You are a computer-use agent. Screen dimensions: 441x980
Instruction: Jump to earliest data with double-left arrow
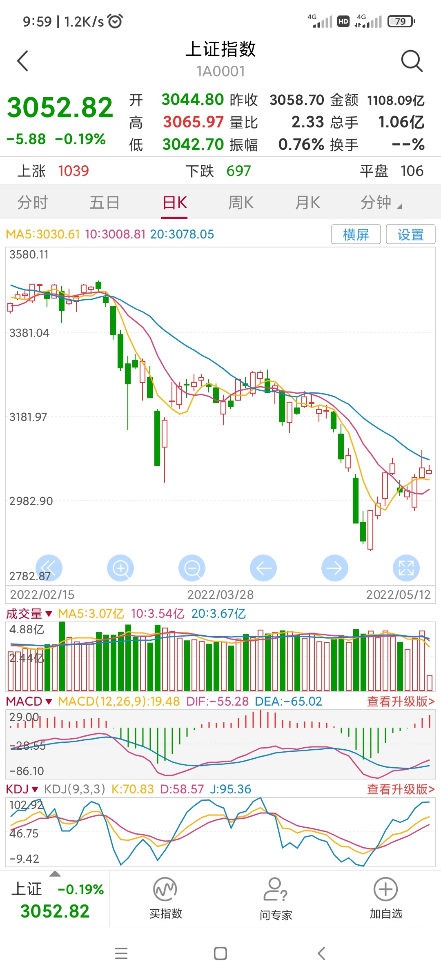(49, 568)
